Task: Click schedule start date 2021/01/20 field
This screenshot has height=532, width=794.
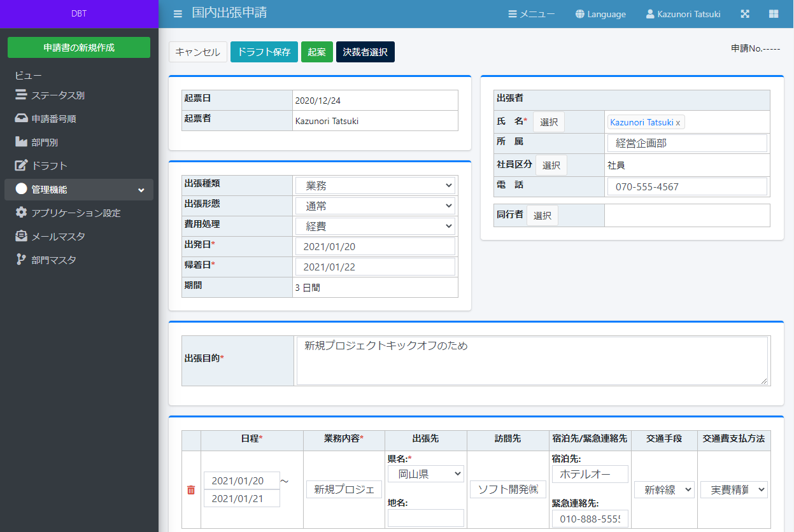Action: (242, 480)
